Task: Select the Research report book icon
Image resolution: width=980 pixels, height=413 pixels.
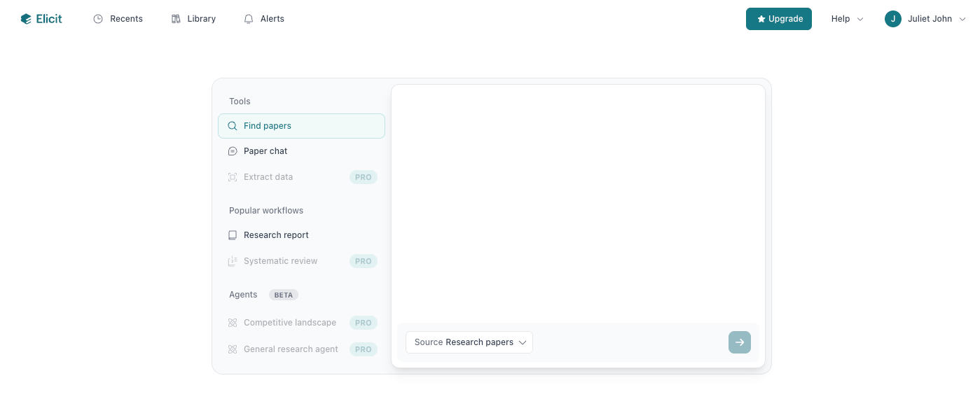Action: click(x=232, y=234)
